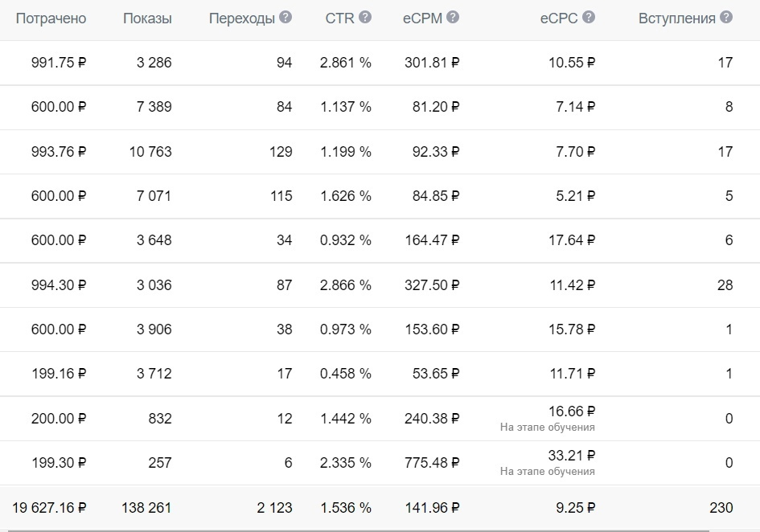The image size is (760, 532).
Task: Select total impressions 138 261
Action: (146, 508)
